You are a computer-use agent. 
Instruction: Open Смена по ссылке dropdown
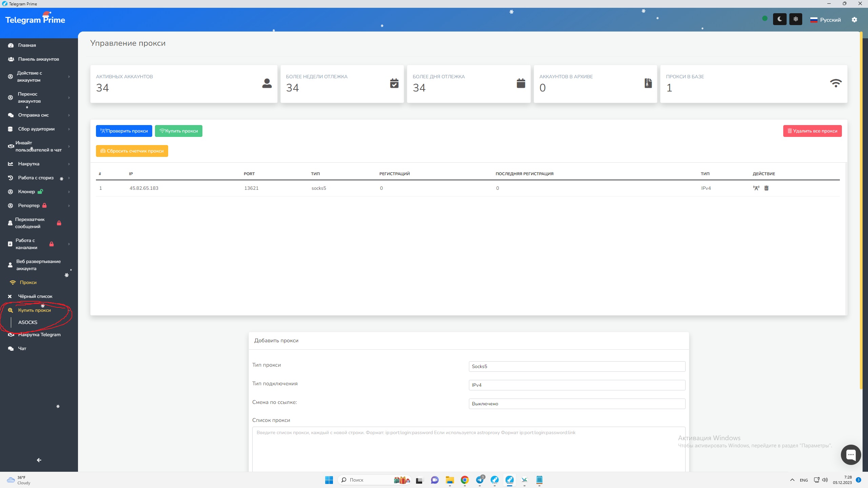577,404
